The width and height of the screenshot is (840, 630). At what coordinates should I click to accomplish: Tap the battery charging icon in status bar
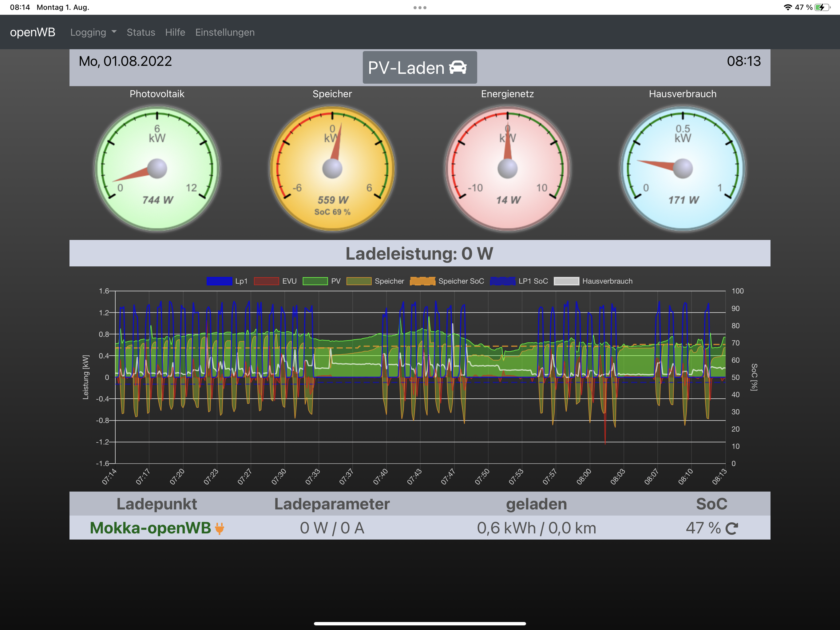tap(822, 7)
